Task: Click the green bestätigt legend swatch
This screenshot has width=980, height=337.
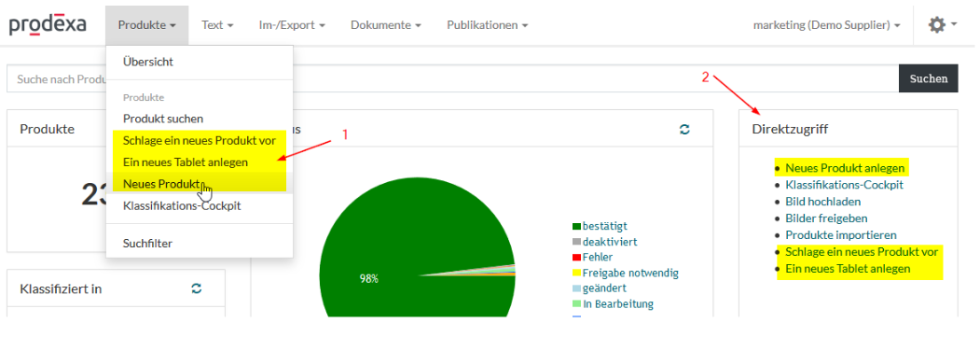Action: [x=576, y=226]
